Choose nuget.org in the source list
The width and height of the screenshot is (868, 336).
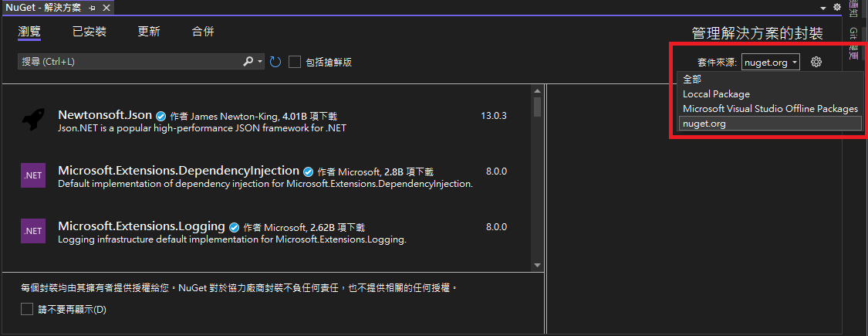point(770,124)
